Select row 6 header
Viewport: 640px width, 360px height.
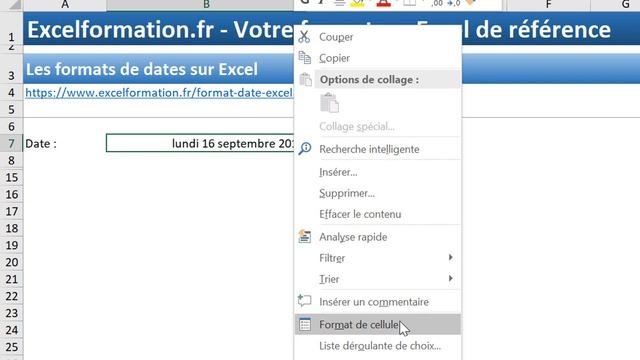coord(11,127)
